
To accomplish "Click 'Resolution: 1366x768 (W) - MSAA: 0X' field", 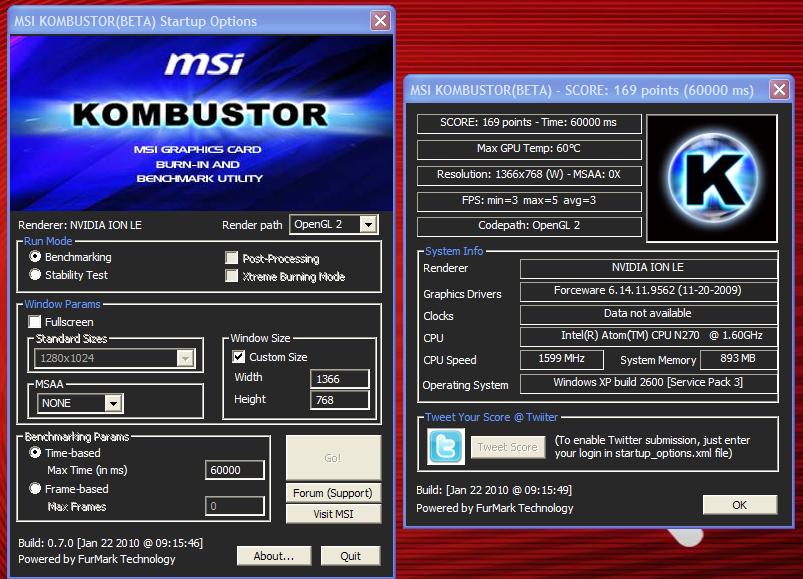I will click(x=529, y=175).
